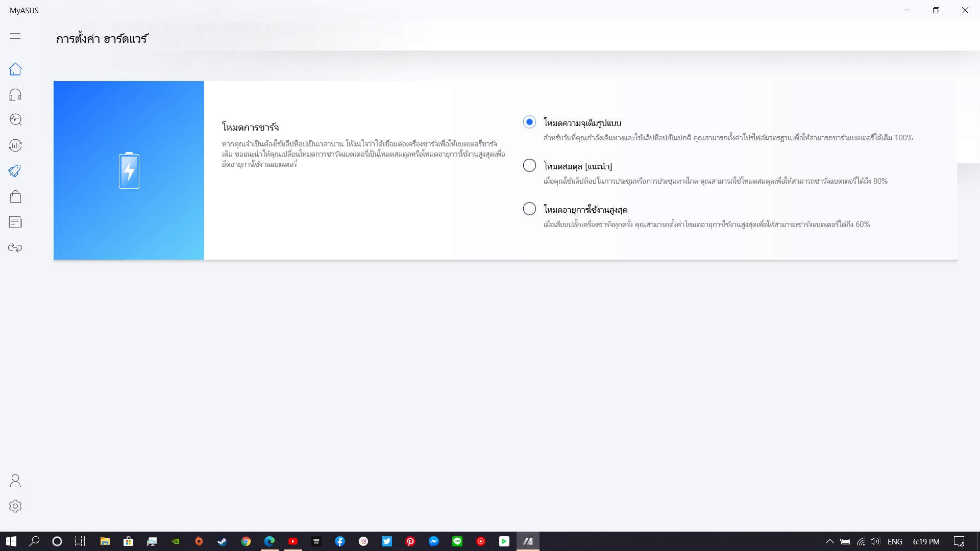
Task: Select the maximum lifespan mode 60% radio button
Action: click(x=529, y=209)
